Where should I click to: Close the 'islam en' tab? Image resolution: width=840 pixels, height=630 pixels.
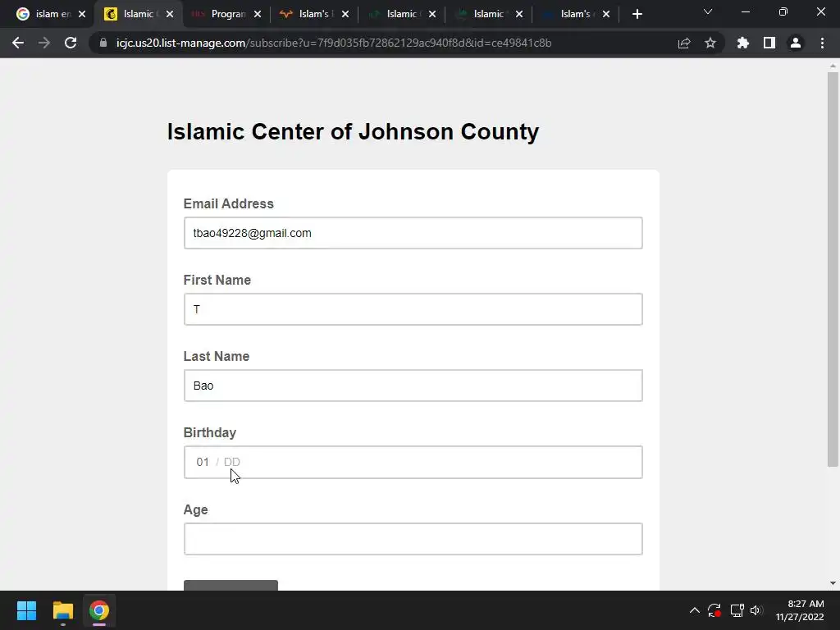(x=82, y=14)
